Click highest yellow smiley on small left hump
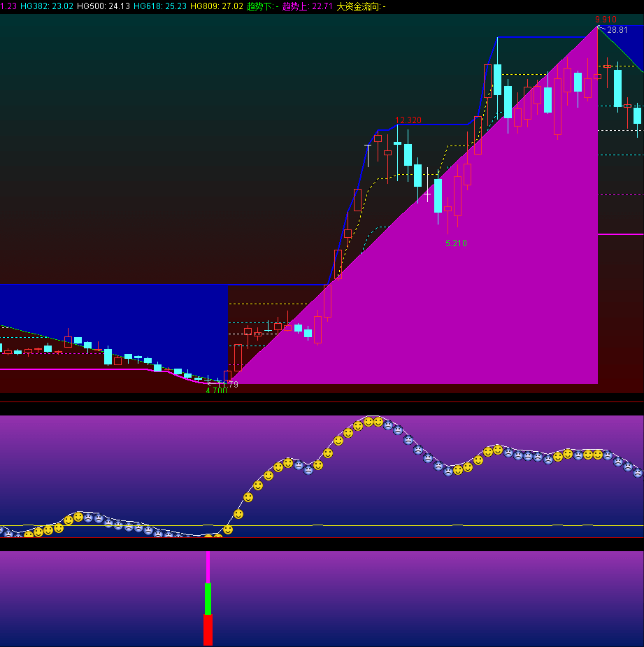 point(78,516)
